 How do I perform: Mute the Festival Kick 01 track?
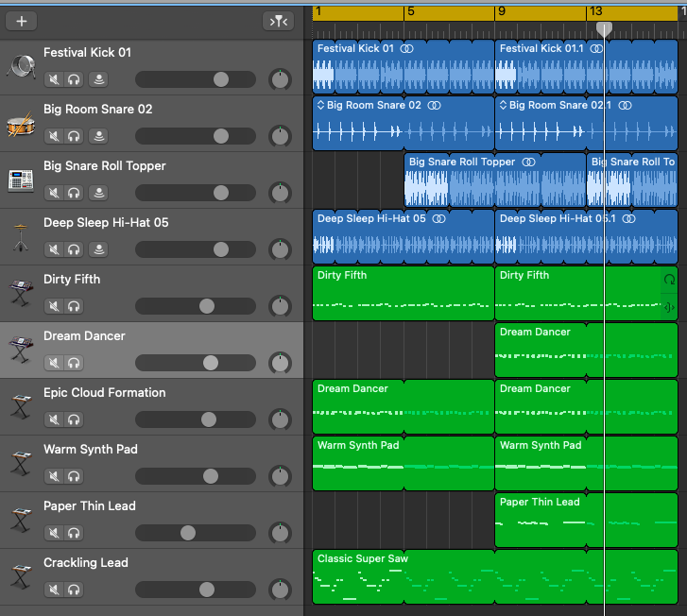(x=54, y=79)
